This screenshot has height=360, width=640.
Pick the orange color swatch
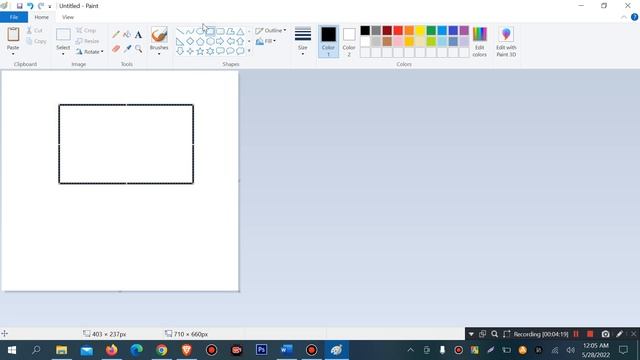tap(409, 31)
